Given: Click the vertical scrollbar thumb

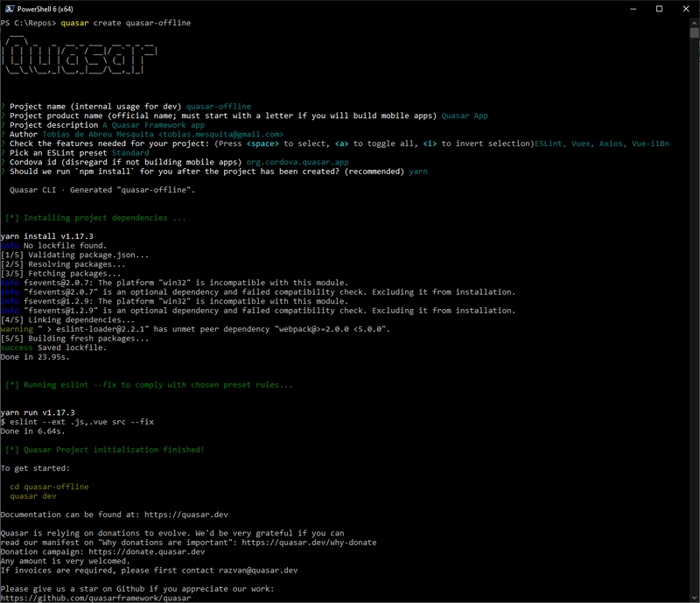Looking at the screenshot, I should 694,33.
